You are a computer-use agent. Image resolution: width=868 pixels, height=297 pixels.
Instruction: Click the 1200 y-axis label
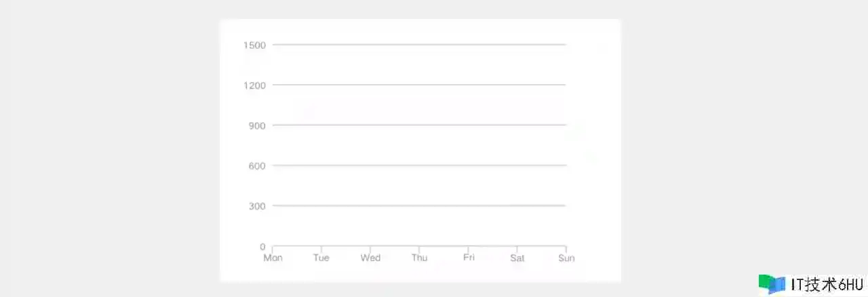[254, 85]
